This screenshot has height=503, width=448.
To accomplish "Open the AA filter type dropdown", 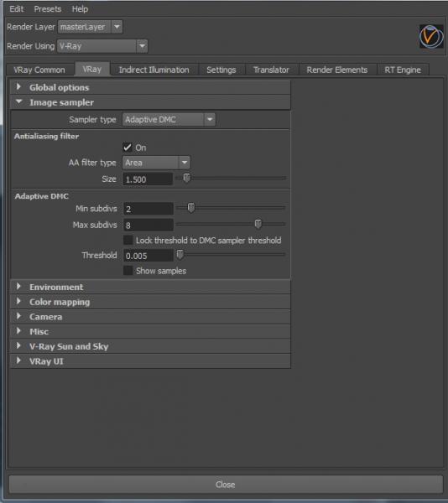I will [156, 163].
